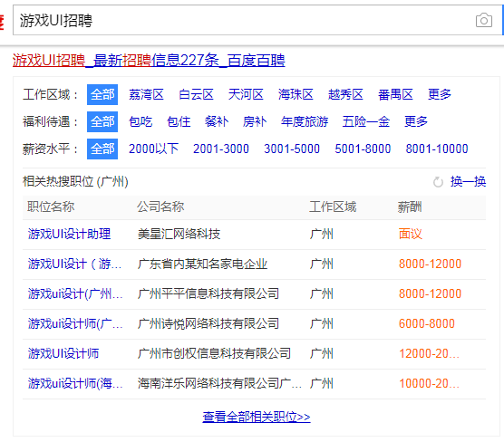Click the 6000-8000 salary cell
This screenshot has width=504, height=442.
[427, 323]
